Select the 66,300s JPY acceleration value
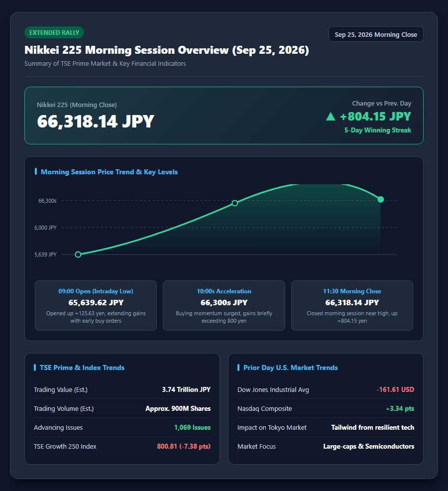This screenshot has height=491, width=448. click(x=224, y=302)
